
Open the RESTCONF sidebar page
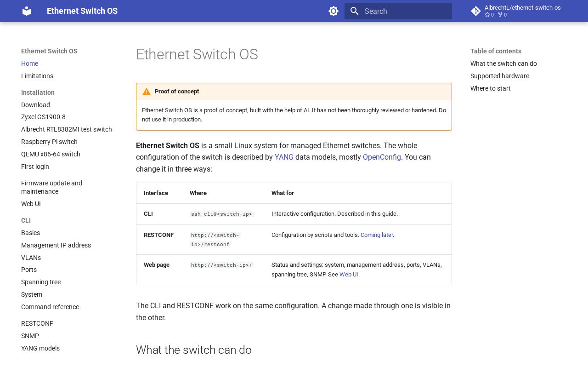[37, 323]
